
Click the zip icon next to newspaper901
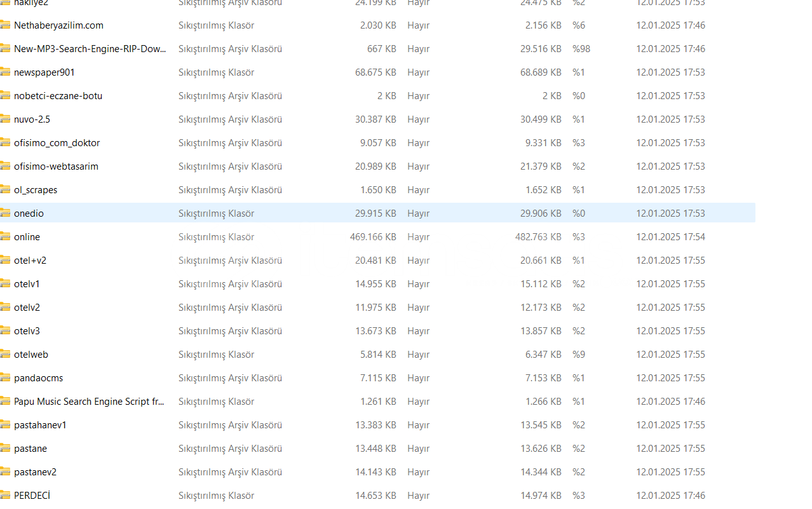pos(5,72)
